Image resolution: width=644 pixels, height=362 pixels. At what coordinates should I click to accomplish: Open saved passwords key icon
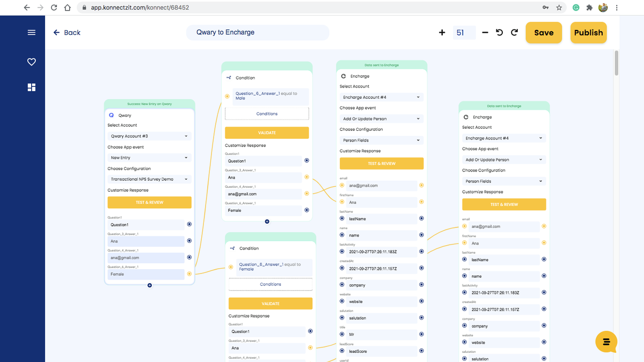(x=546, y=8)
